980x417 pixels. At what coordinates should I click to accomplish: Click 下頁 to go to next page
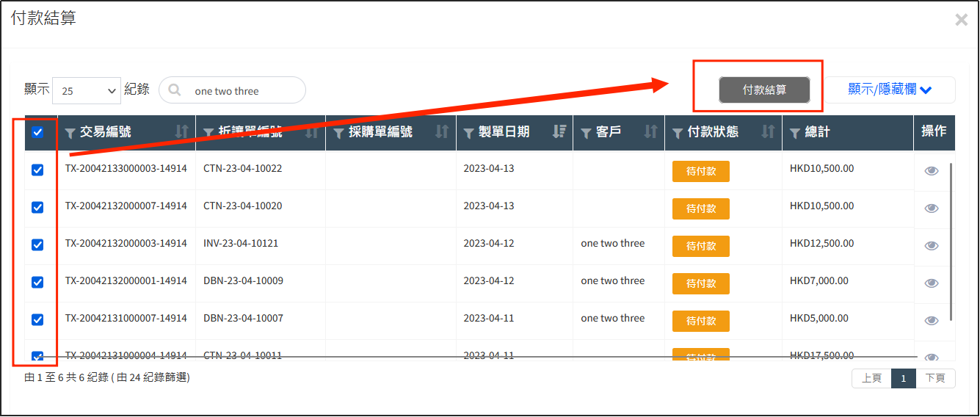point(935,378)
